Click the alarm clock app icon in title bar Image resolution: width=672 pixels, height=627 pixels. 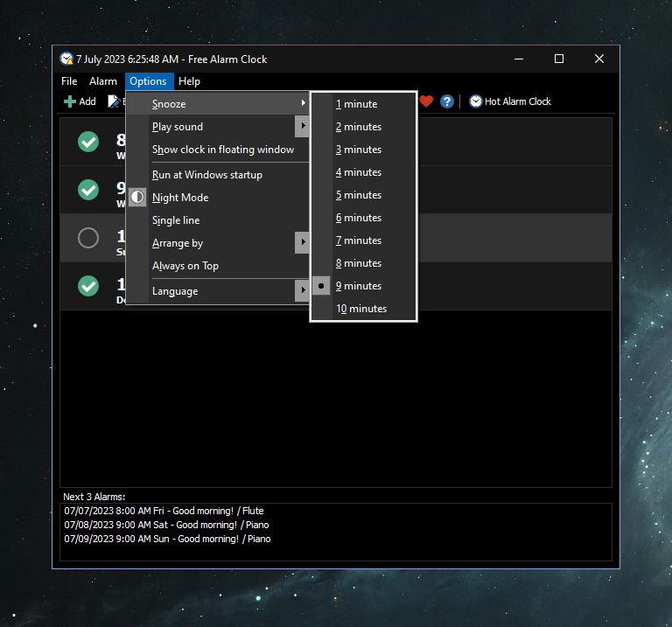point(66,59)
